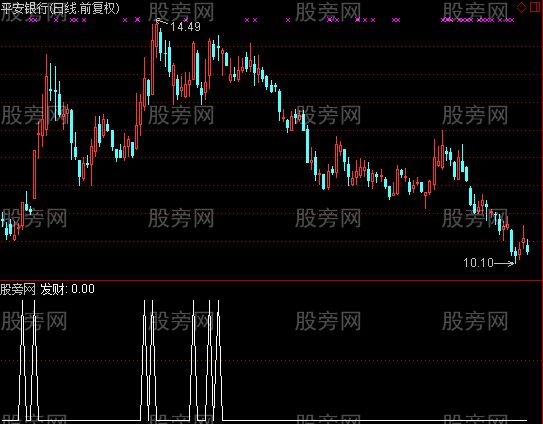Click the chart title 平安银行(日线.前复权)
543x424 pixels.
coord(60,8)
